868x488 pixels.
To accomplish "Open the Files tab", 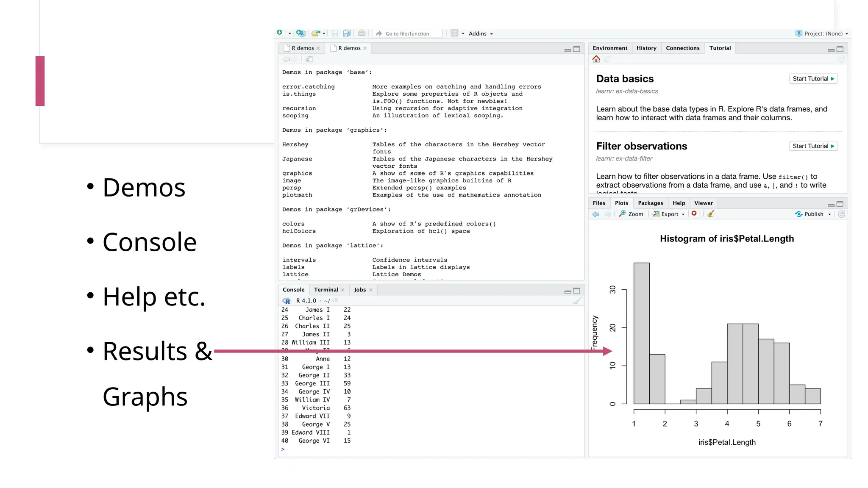I will coord(599,203).
